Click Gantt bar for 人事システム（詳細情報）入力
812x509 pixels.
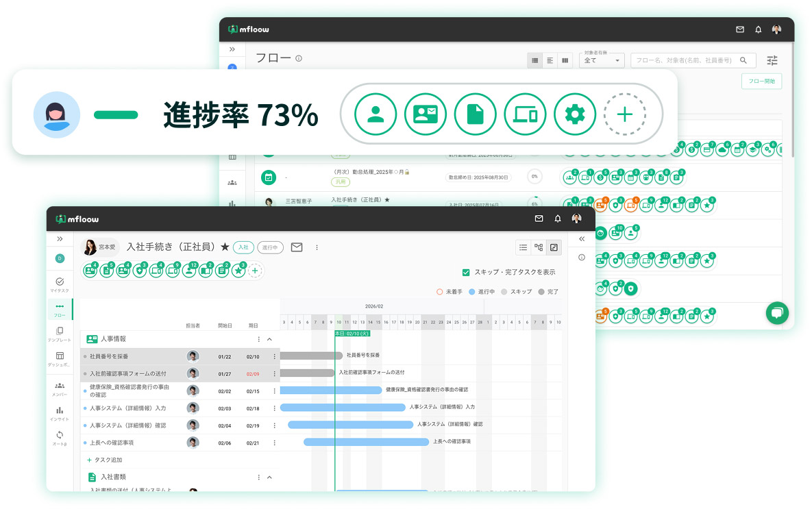[343, 408]
